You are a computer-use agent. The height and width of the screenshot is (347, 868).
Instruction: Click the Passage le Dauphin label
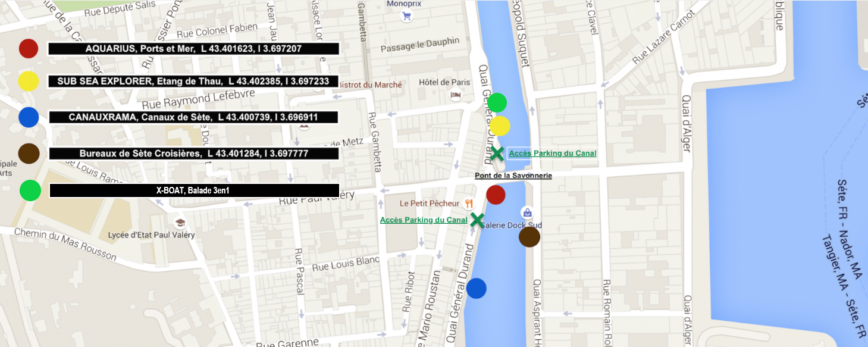420,45
